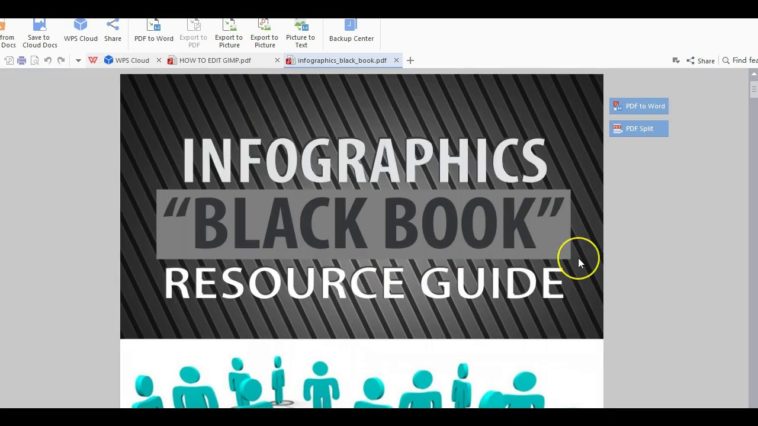Open the Backup Center
This screenshot has height=426, width=758.
350,31
